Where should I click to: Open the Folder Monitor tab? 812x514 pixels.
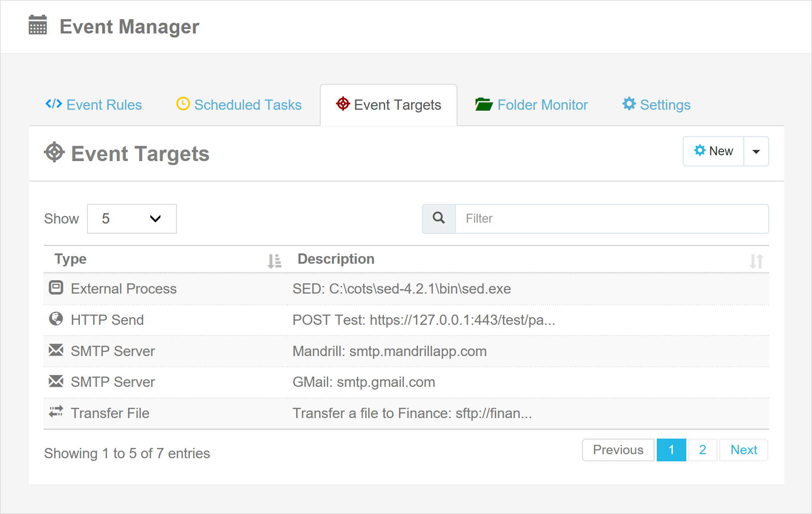pos(532,105)
